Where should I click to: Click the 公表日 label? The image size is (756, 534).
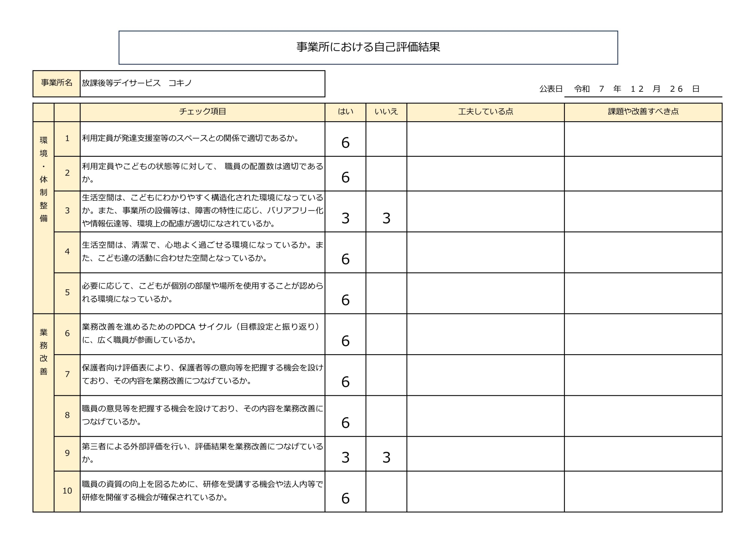551,89
